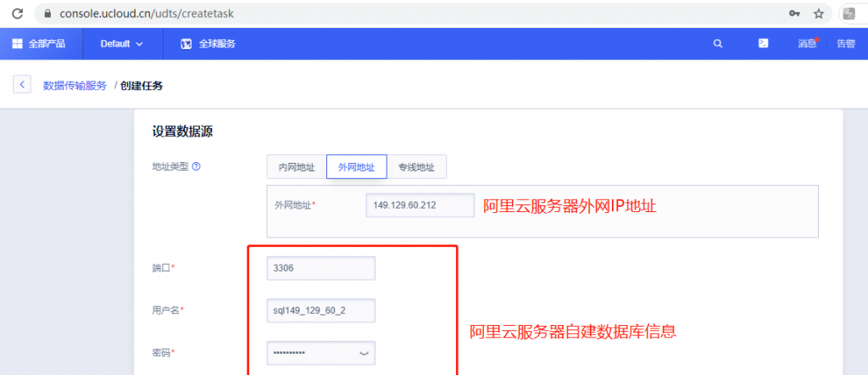Reveal the password with the eye icon
Screen dimensions: 868x375
pos(364,353)
